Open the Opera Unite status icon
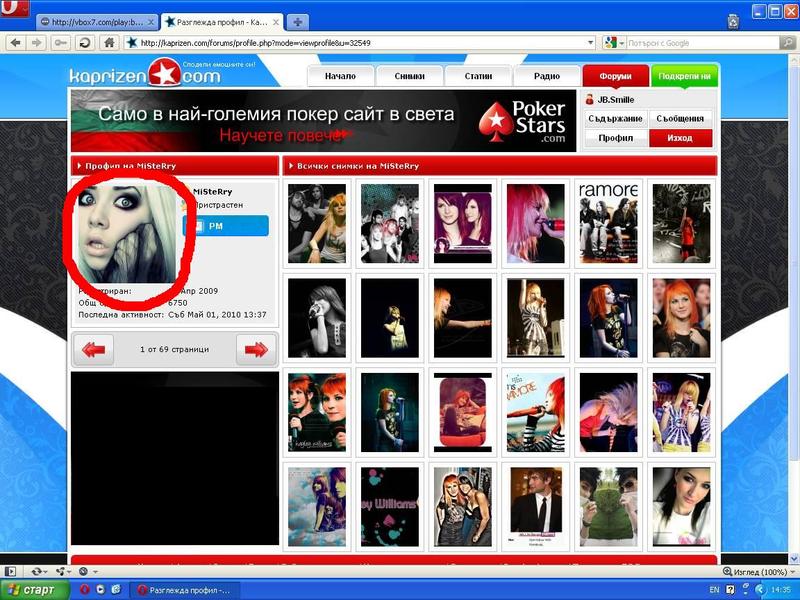Viewport: 800px width, 600px height. (x=62, y=572)
